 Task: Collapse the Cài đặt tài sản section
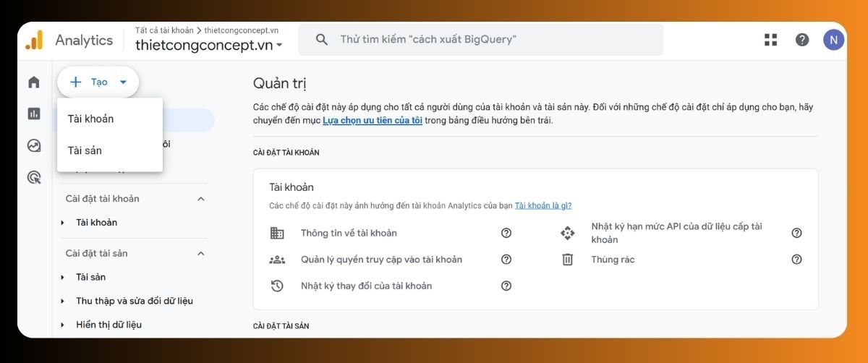(x=201, y=254)
